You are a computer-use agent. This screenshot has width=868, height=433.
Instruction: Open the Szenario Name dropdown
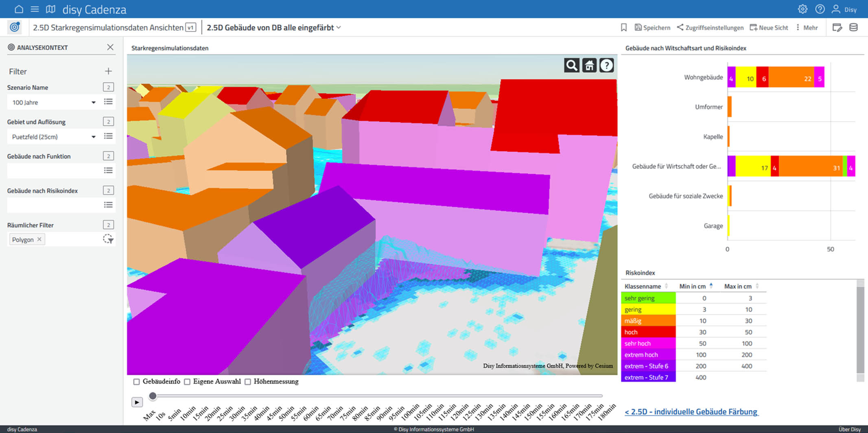coord(93,103)
